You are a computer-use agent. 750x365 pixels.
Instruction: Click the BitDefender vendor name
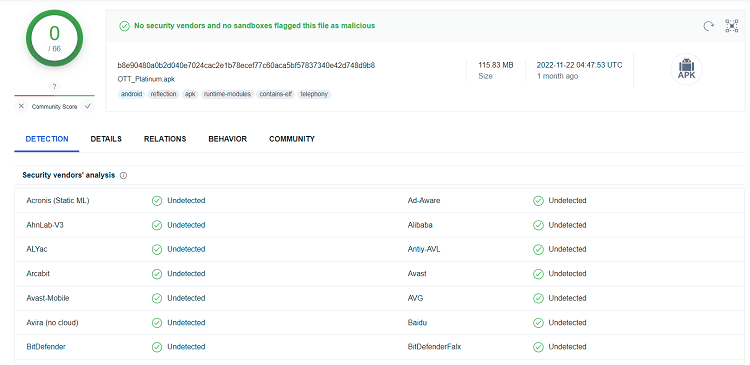point(46,347)
